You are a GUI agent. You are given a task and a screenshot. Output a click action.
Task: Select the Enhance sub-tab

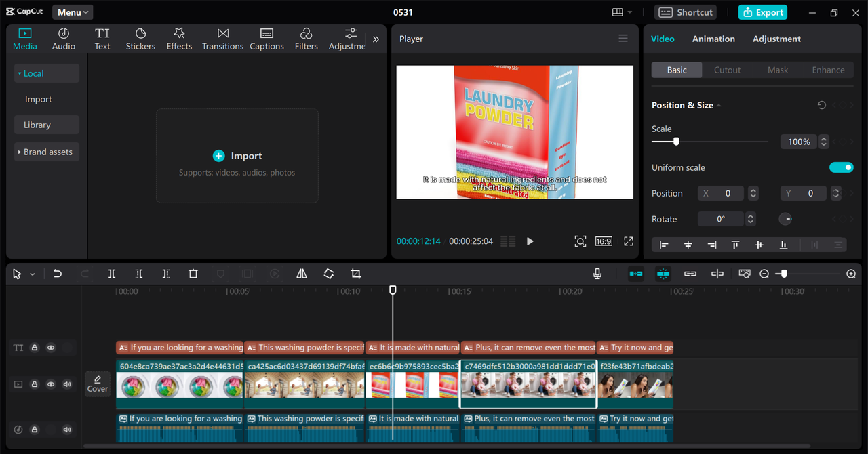[828, 70]
